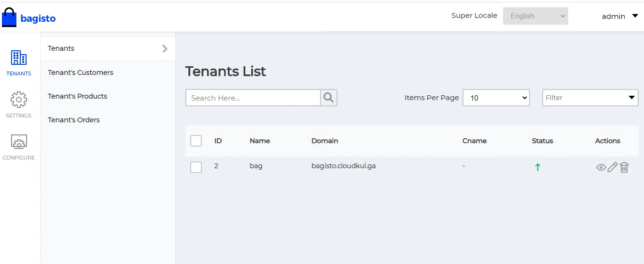Click the search magnifier button
Screen dimensions: 644x264
tap(329, 98)
